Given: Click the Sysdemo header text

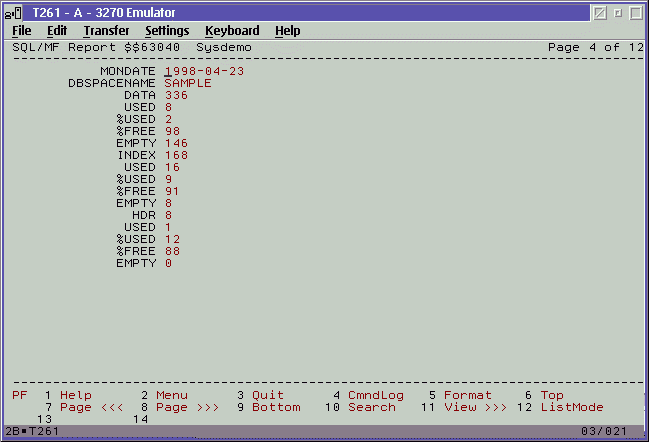Looking at the screenshot, I should (x=224, y=48).
